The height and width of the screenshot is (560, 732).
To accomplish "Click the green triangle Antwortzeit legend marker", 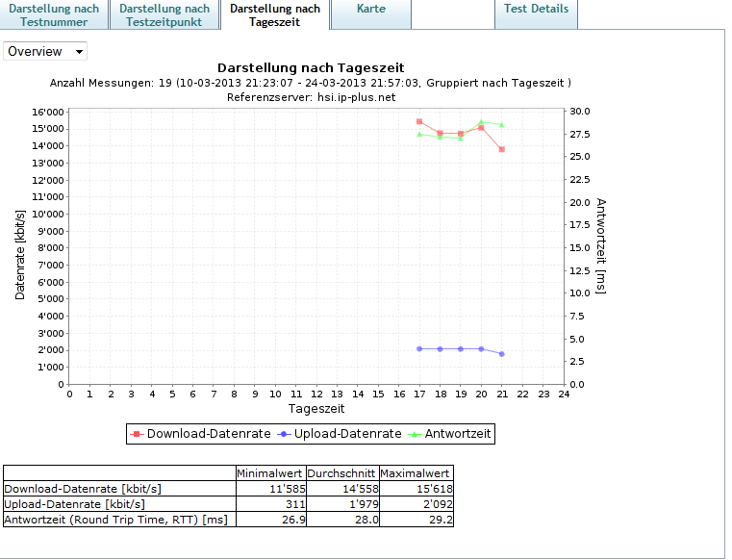I will point(416,434).
